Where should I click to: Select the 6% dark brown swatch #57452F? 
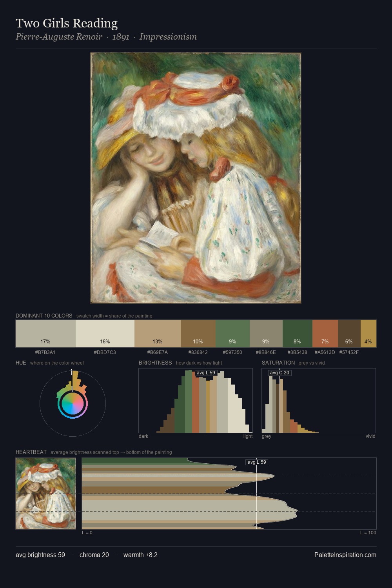[349, 334]
